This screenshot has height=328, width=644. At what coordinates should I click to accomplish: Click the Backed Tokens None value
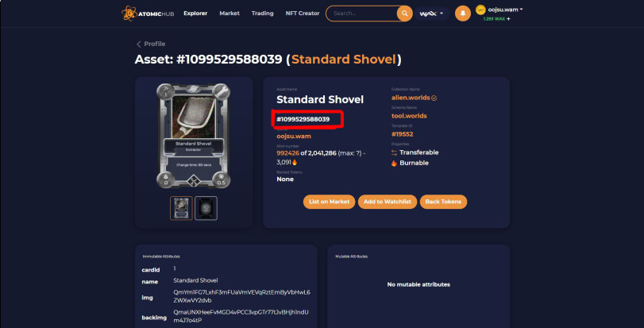[x=285, y=179]
